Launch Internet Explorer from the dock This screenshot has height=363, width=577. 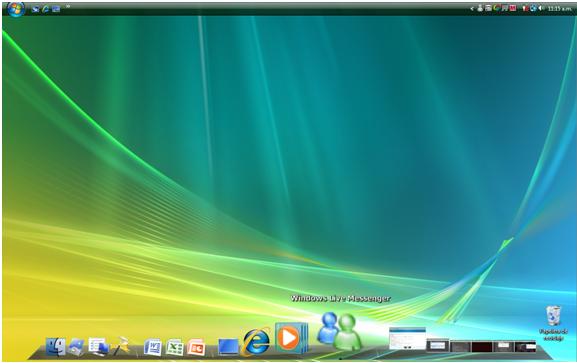(256, 341)
